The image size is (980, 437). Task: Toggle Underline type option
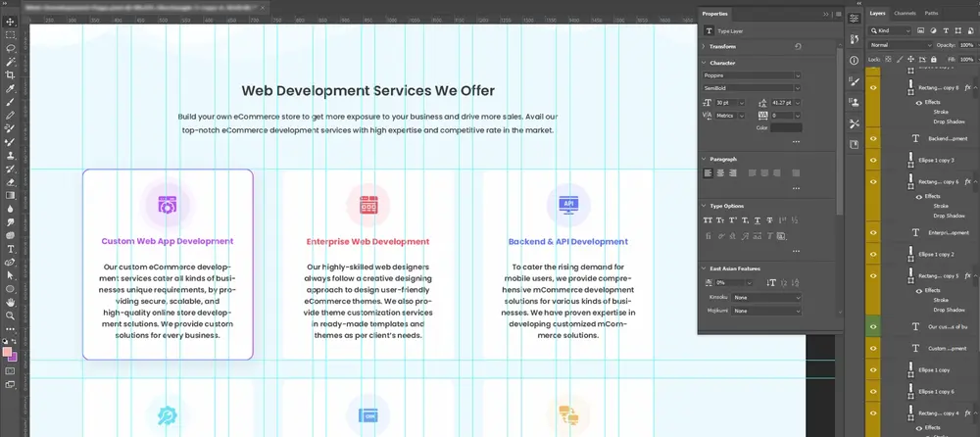click(x=758, y=220)
